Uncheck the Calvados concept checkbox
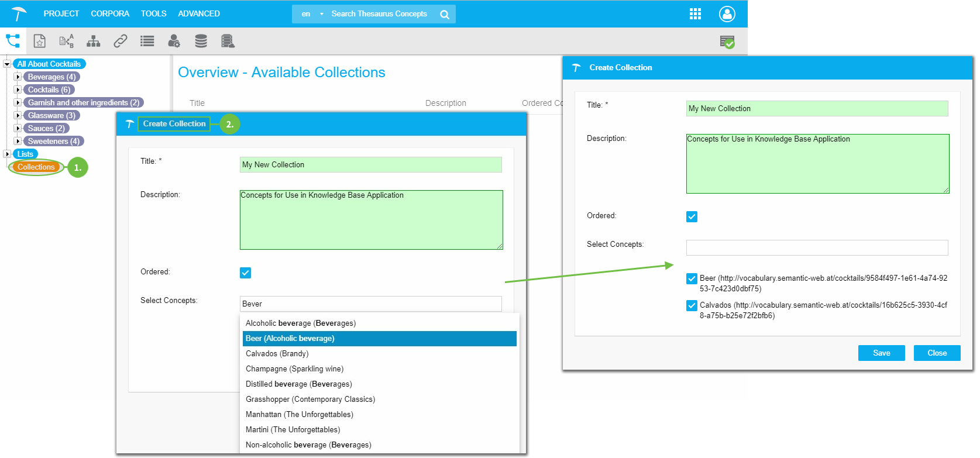 click(x=692, y=305)
